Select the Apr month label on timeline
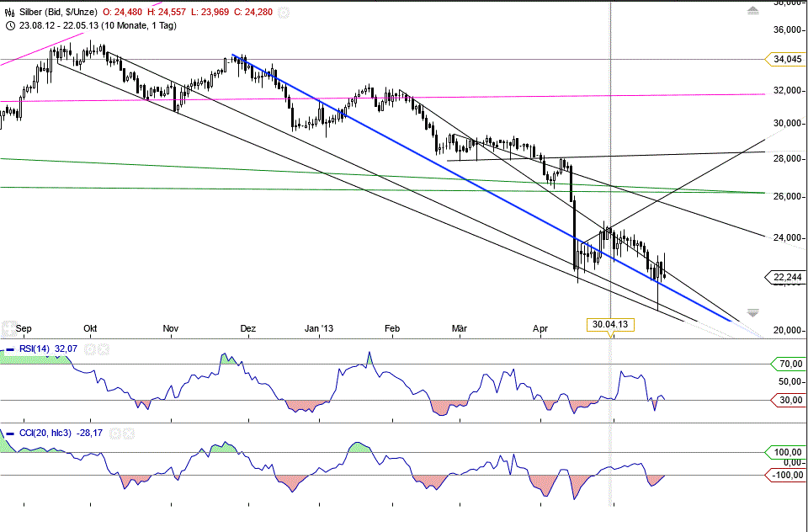The width and height of the screenshot is (808, 532). [x=540, y=329]
